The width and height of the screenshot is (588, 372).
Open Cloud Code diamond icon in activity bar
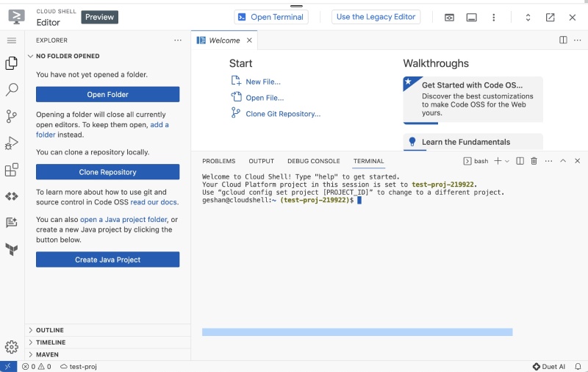tap(12, 196)
